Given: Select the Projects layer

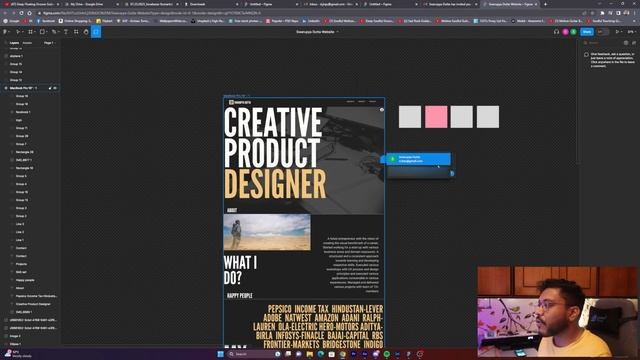Looking at the screenshot, I should point(21,264).
